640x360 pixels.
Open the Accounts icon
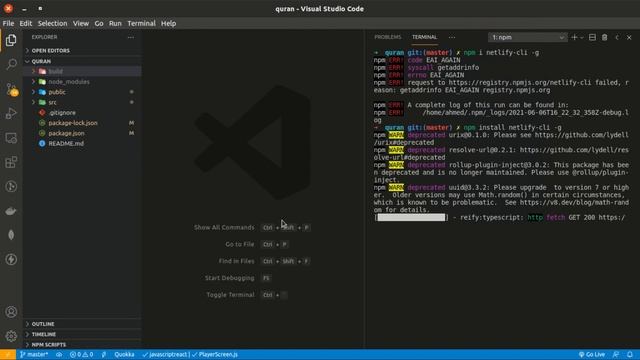pos(11,312)
